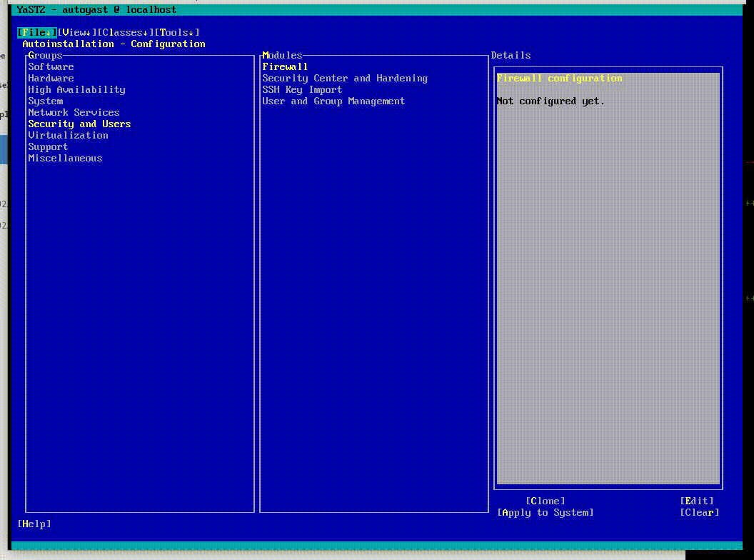The image size is (754, 560).
Task: Select the Security and Users group
Action: click(x=79, y=124)
